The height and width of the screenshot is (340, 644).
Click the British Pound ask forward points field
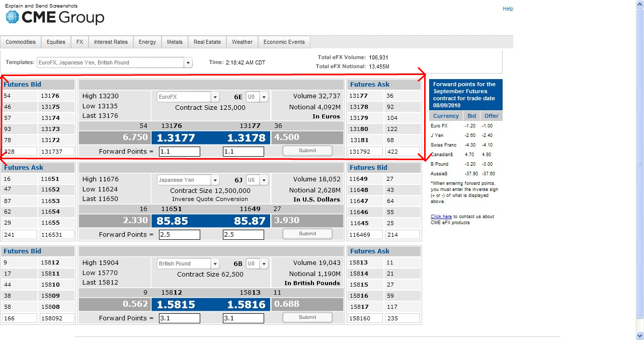pyautogui.click(x=244, y=318)
